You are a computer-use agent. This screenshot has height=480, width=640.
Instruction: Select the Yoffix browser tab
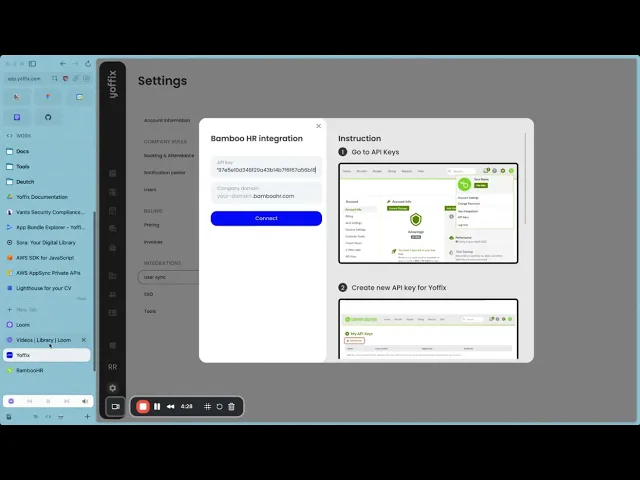[x=47, y=355]
